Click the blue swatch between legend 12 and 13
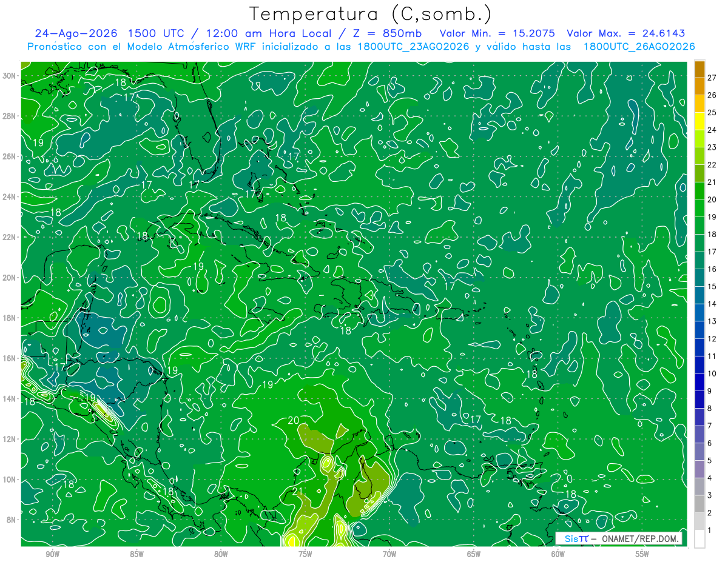 [x=699, y=330]
